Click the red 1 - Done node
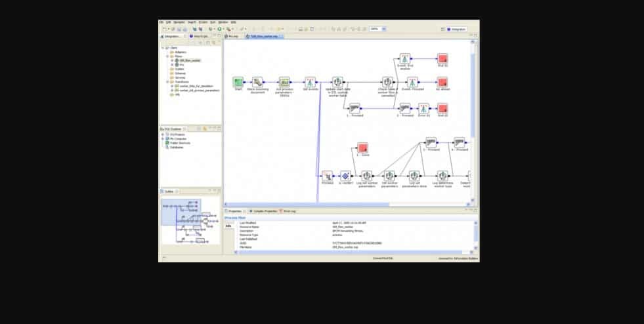Screen dimensions: 644x324 click(x=362, y=148)
